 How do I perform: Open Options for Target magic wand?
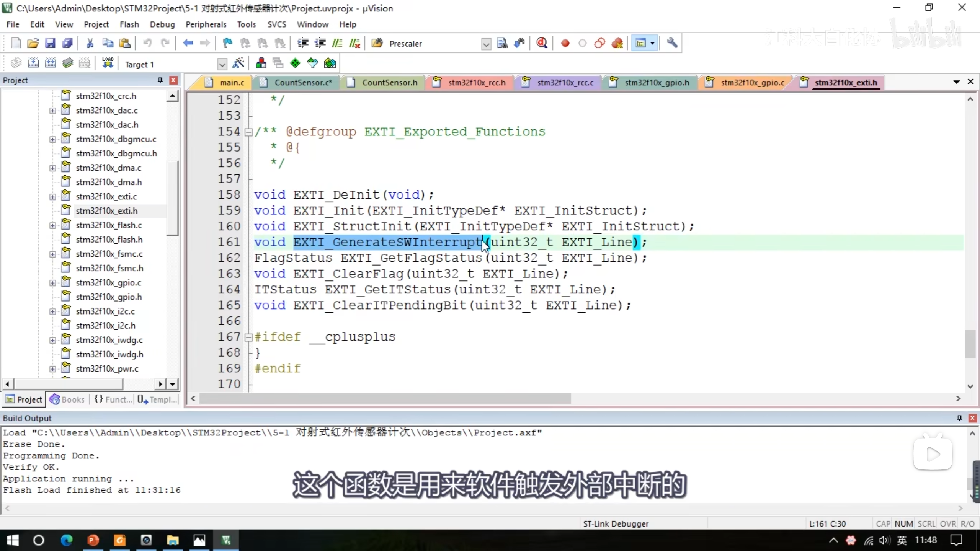238,64
